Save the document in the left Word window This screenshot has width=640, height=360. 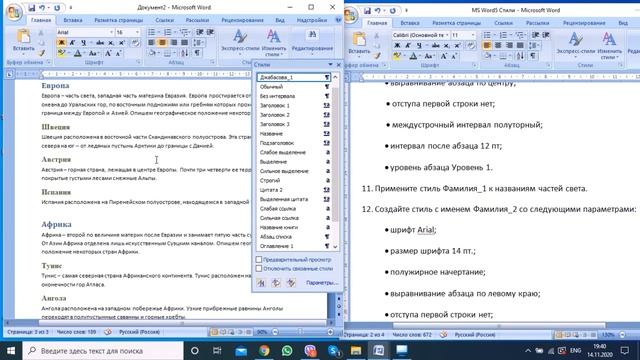[x=31, y=8]
